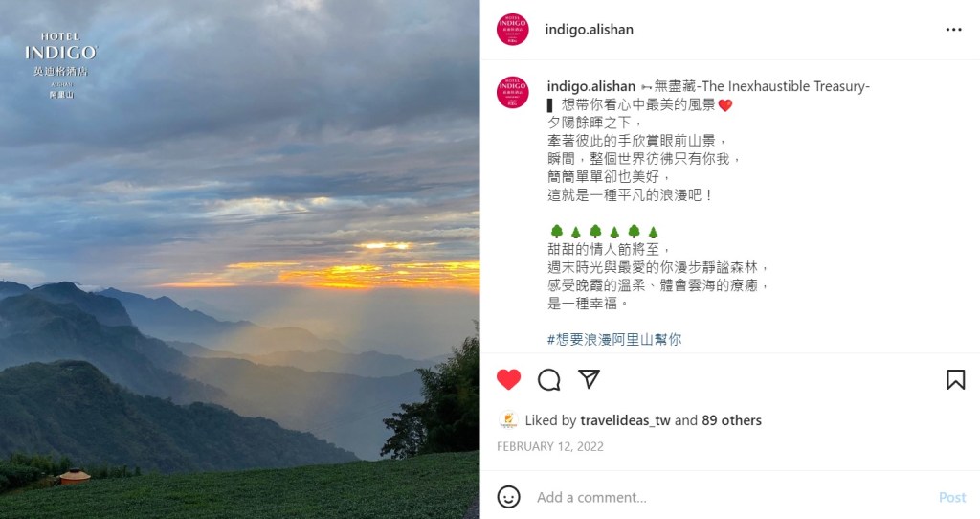Click the Hotel Indigo logo watermark on photo
Viewport: 980px width, 519px height.
point(61,65)
